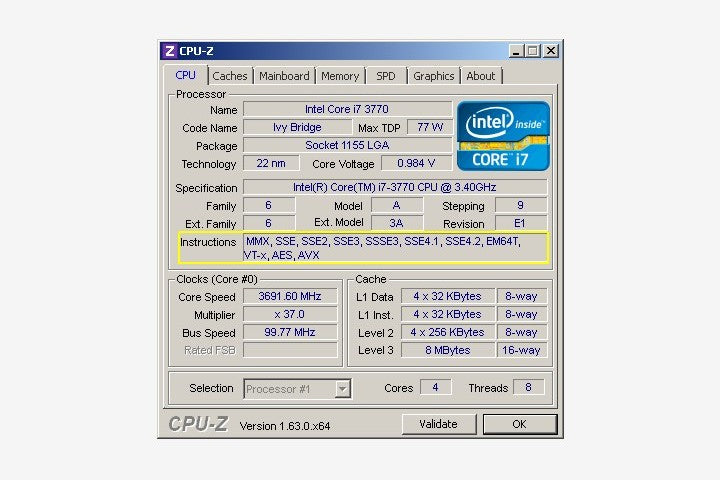The image size is (720, 480).
Task: Click the CPU-Z title bar icon
Action: (170, 51)
